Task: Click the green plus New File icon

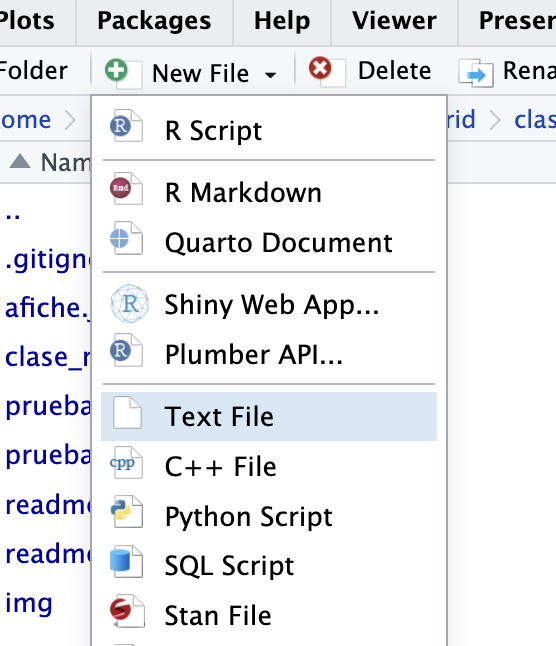Action: click(x=122, y=73)
